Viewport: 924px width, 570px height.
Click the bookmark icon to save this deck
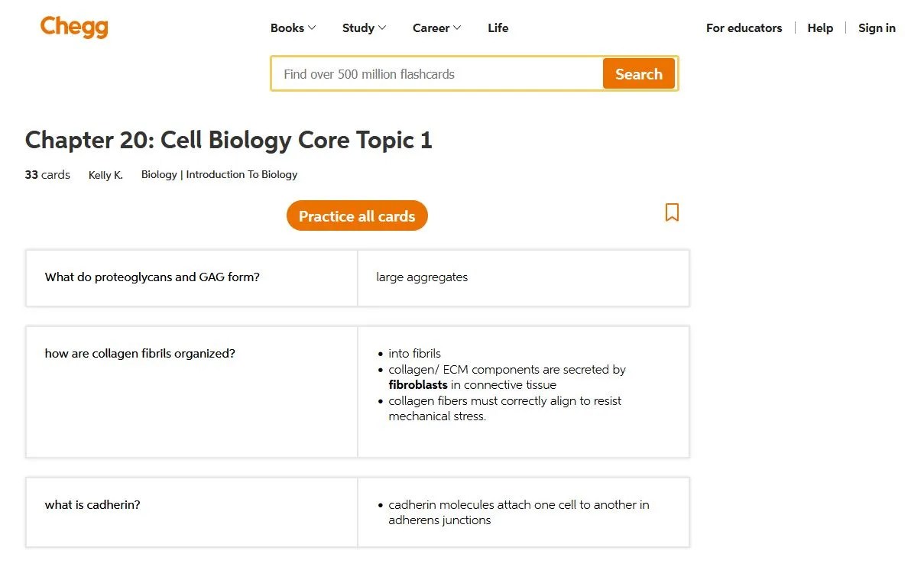(672, 212)
